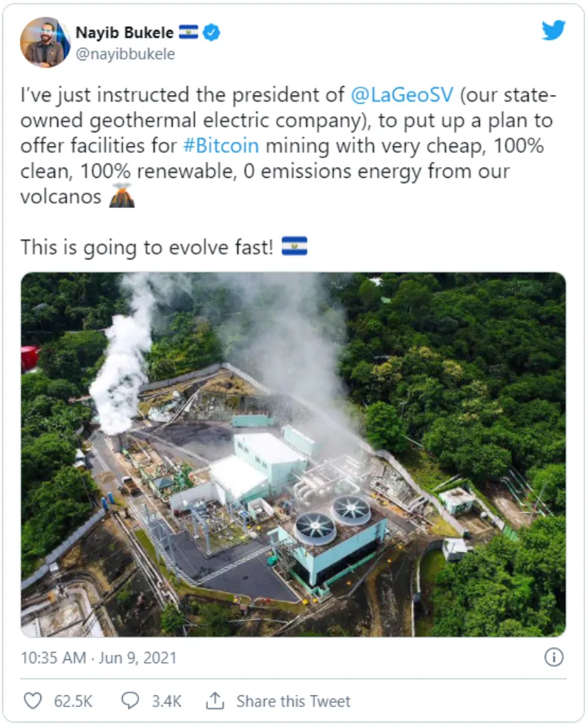
Task: Open the #Bitcoin hashtag link
Action: (x=220, y=145)
